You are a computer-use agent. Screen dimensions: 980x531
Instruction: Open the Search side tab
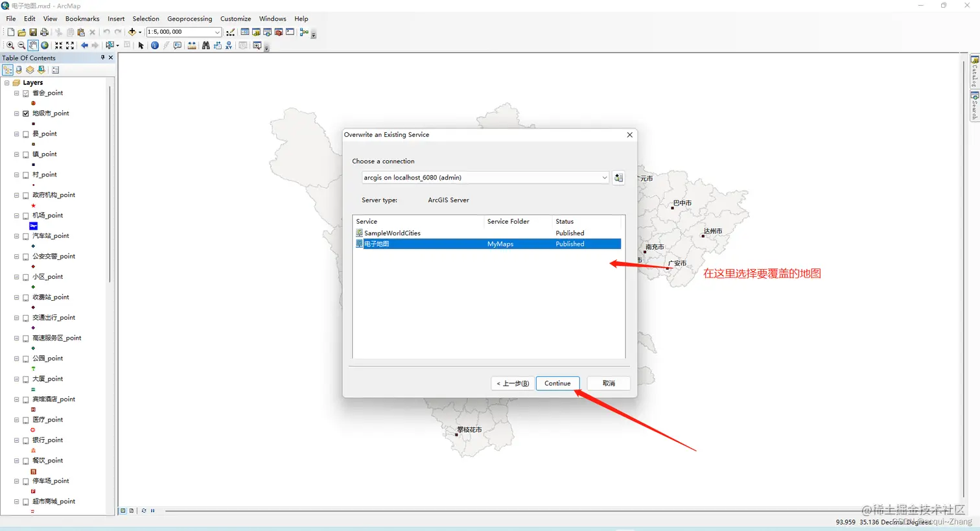pyautogui.click(x=974, y=106)
